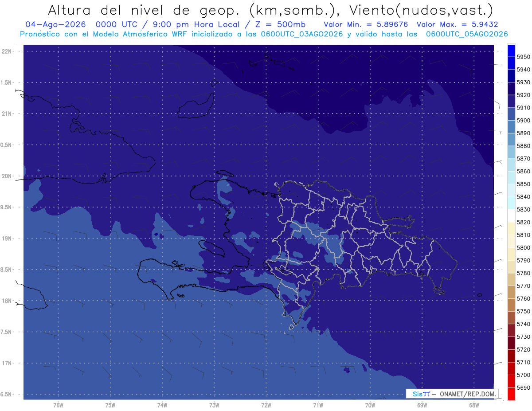Click the 21N latitude axis label
Viewport: 532px width, 411px height.
tap(7, 114)
